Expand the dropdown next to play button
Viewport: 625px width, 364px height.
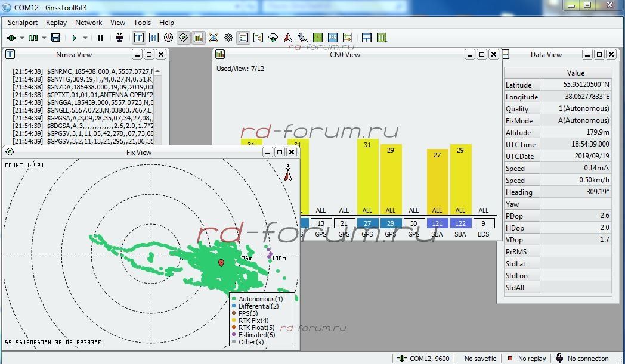point(85,38)
